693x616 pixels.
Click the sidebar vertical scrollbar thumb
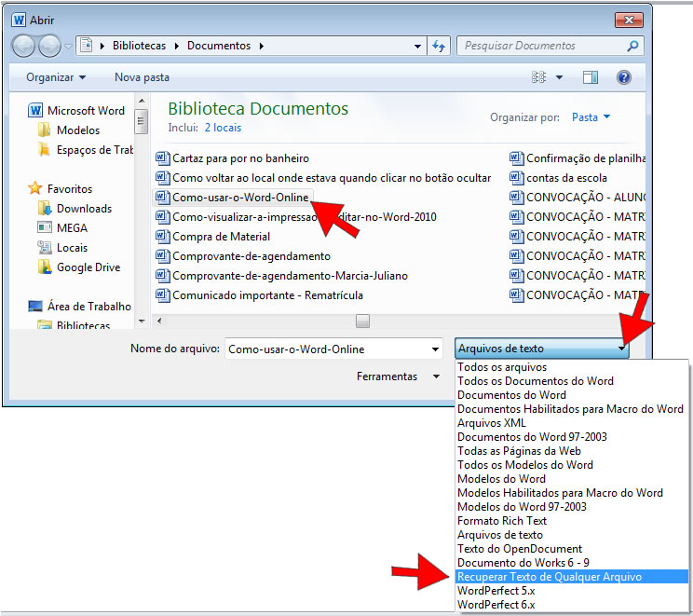click(x=141, y=121)
